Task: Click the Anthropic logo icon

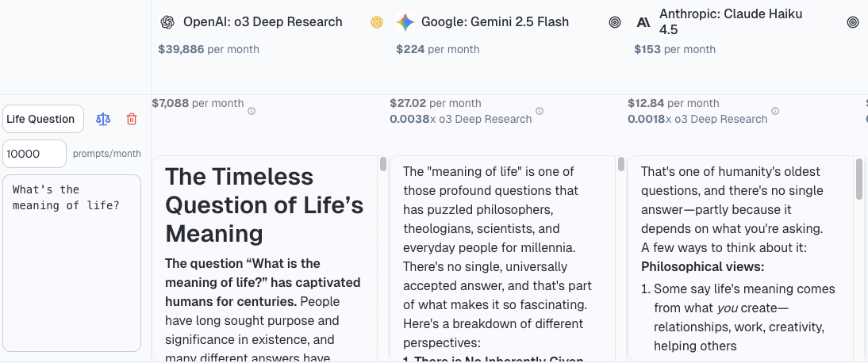Action: click(x=643, y=22)
